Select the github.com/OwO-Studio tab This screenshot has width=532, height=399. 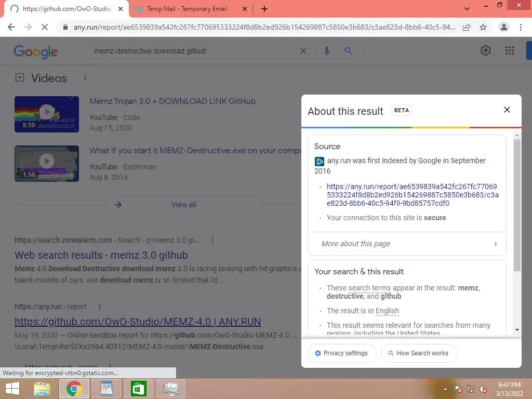click(66, 9)
